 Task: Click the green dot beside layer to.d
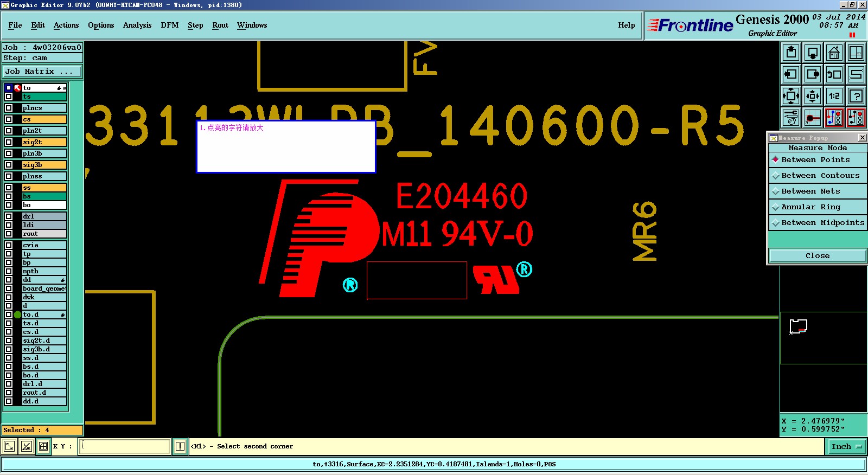[17, 314]
